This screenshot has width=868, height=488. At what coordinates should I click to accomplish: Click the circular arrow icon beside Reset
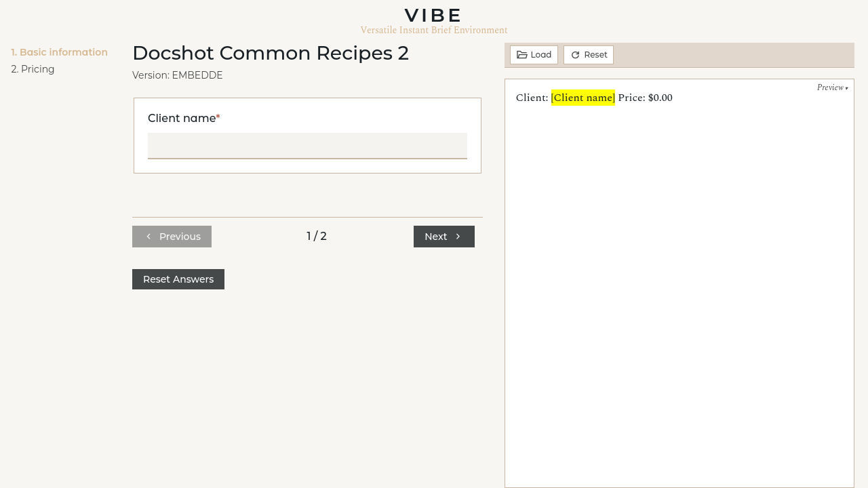tap(575, 55)
